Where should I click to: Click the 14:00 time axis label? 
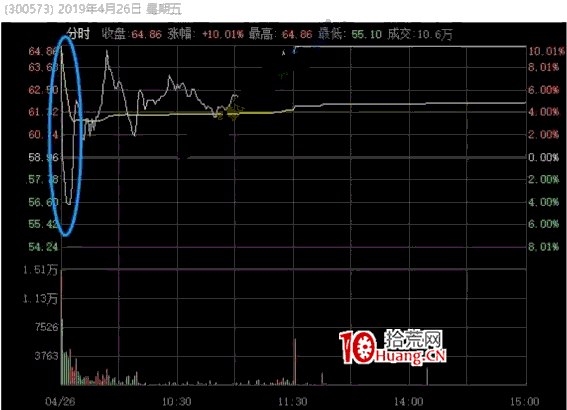tap(409, 401)
